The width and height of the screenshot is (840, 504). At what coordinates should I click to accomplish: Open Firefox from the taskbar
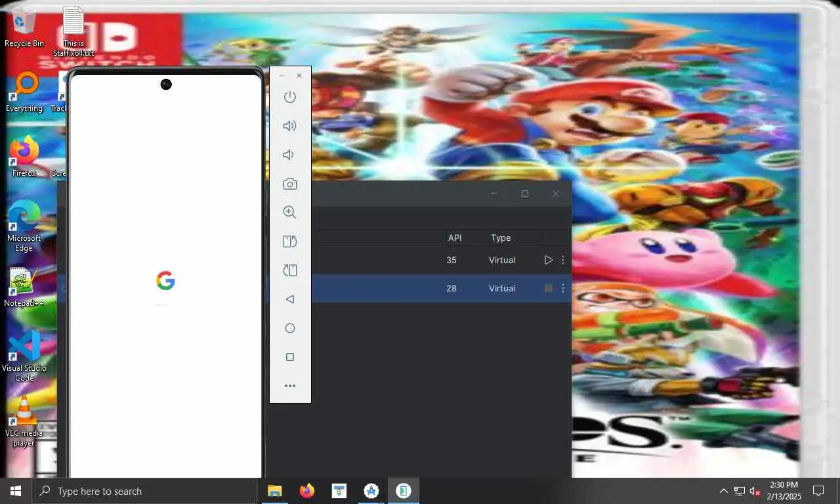(x=306, y=491)
